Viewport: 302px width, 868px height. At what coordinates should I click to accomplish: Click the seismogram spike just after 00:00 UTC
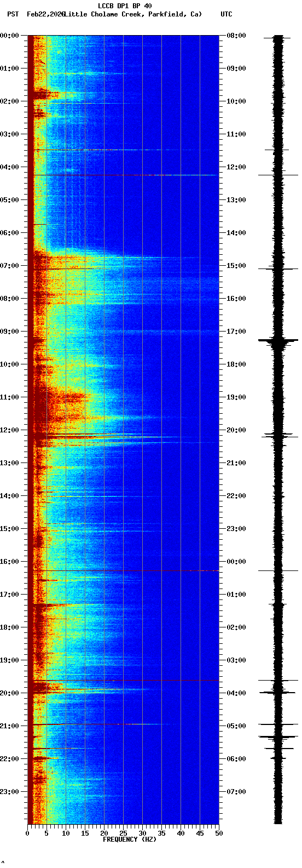(x=278, y=570)
